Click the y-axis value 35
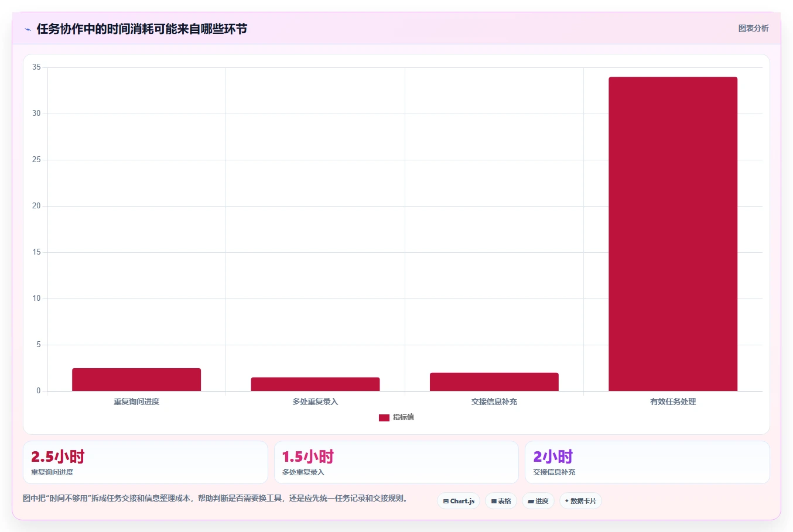This screenshot has width=793, height=532. tap(36, 67)
